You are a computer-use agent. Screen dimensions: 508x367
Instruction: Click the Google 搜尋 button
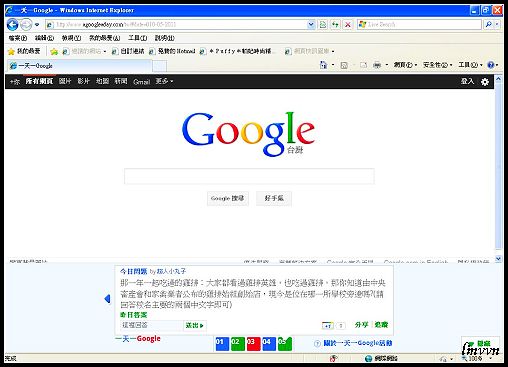228,198
